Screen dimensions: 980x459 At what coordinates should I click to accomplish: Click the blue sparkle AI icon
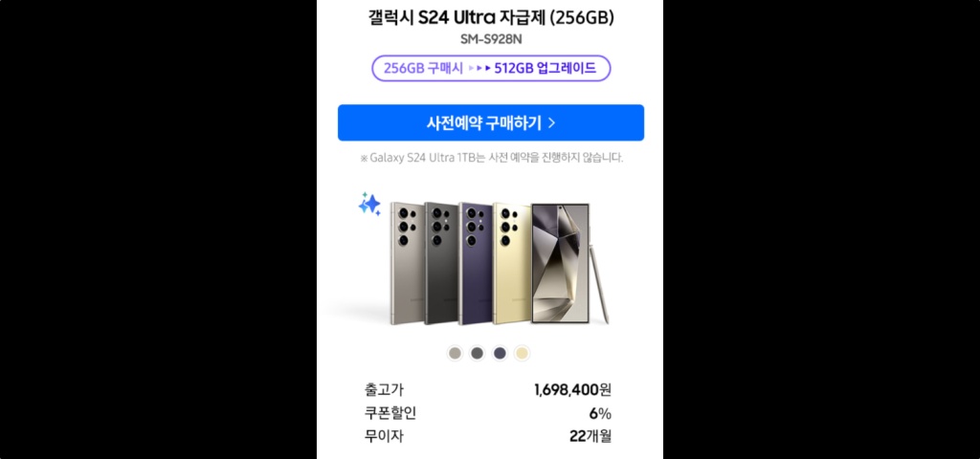[369, 205]
